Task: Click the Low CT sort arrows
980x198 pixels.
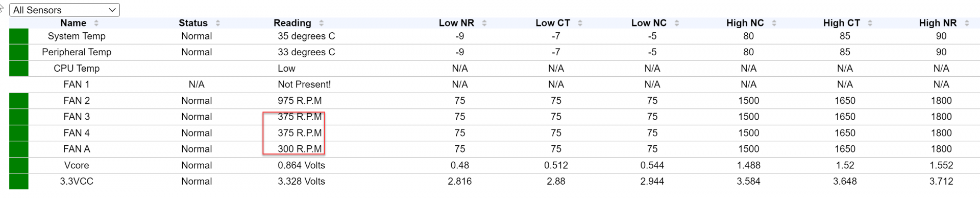Action: coord(580,23)
